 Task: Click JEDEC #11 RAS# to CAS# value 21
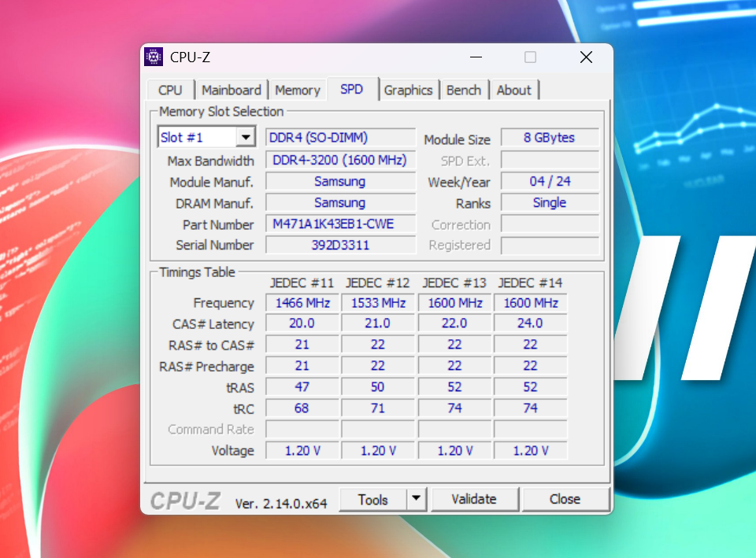pos(302,345)
